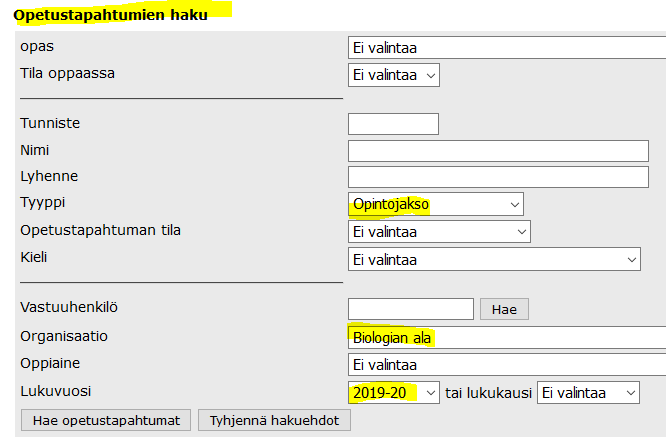This screenshot has height=441, width=666.
Task: Open the opas dropdown
Action: (505, 48)
